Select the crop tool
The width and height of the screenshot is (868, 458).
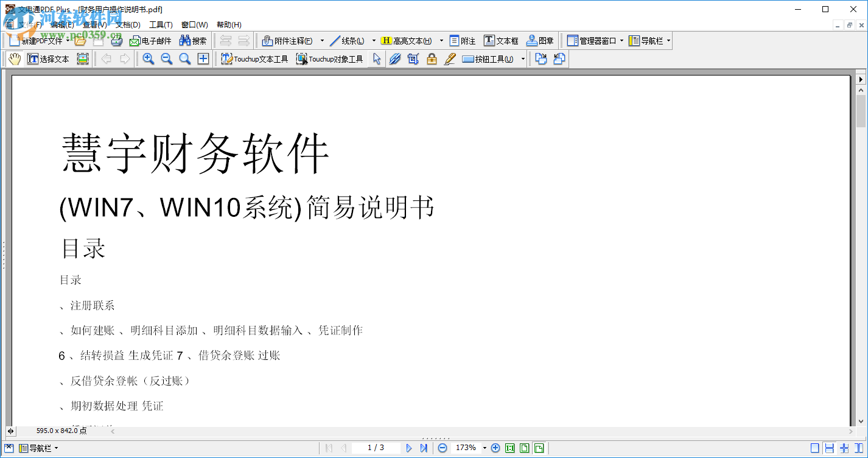coord(413,58)
